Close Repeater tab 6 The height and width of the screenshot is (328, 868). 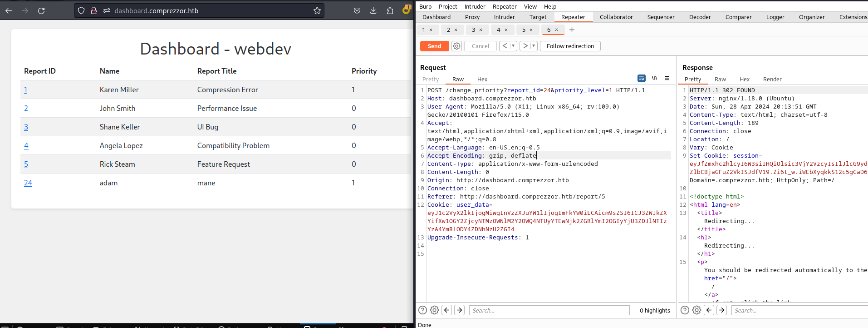tap(556, 30)
